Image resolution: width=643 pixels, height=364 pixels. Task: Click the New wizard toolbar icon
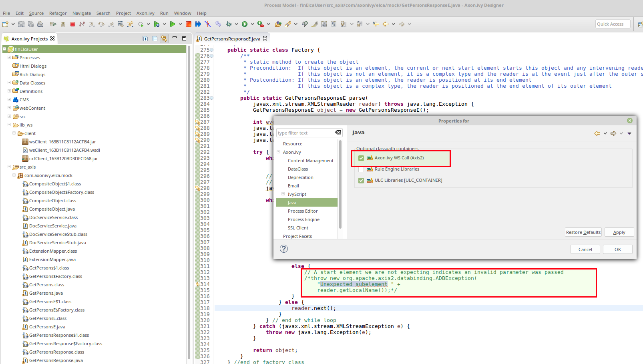(x=5, y=24)
